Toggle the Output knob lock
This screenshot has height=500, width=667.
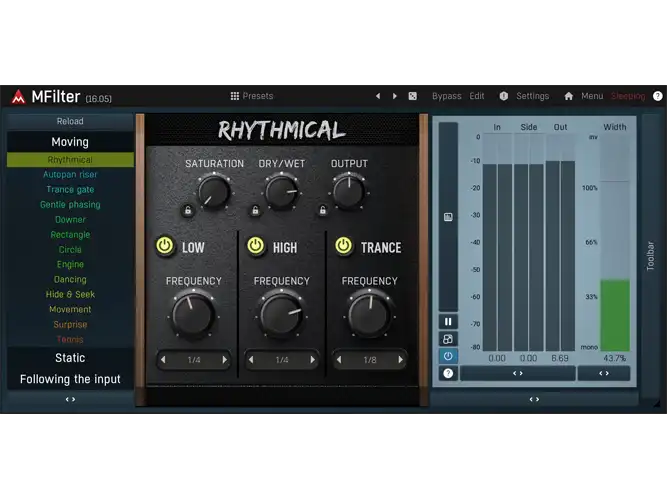coord(322,210)
